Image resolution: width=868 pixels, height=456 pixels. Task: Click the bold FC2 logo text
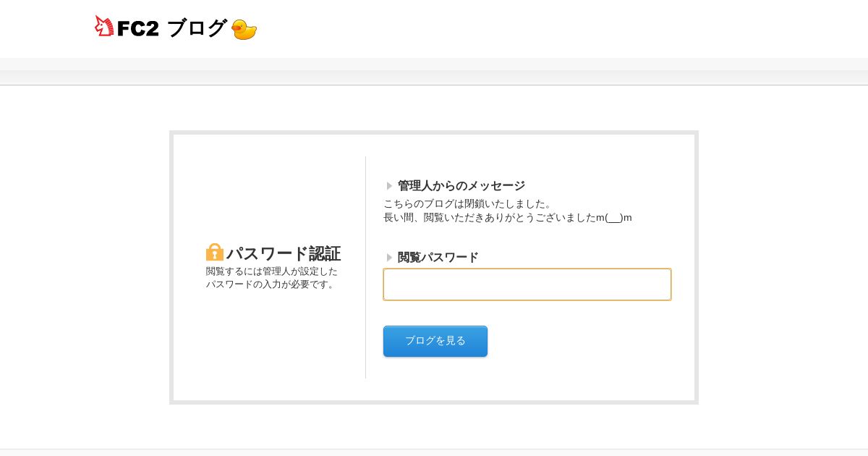(137, 28)
